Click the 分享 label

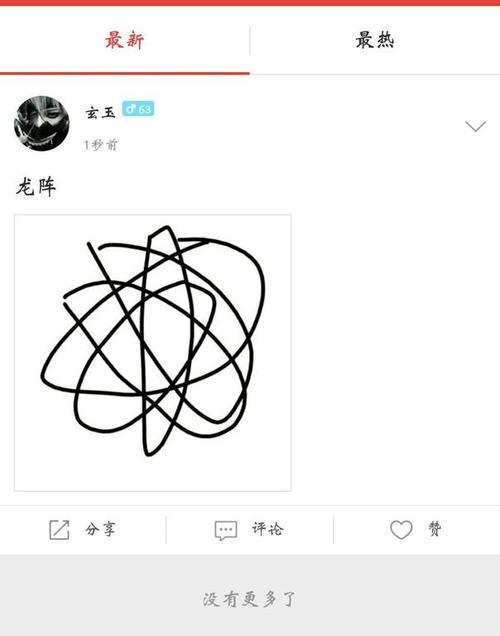(100, 529)
